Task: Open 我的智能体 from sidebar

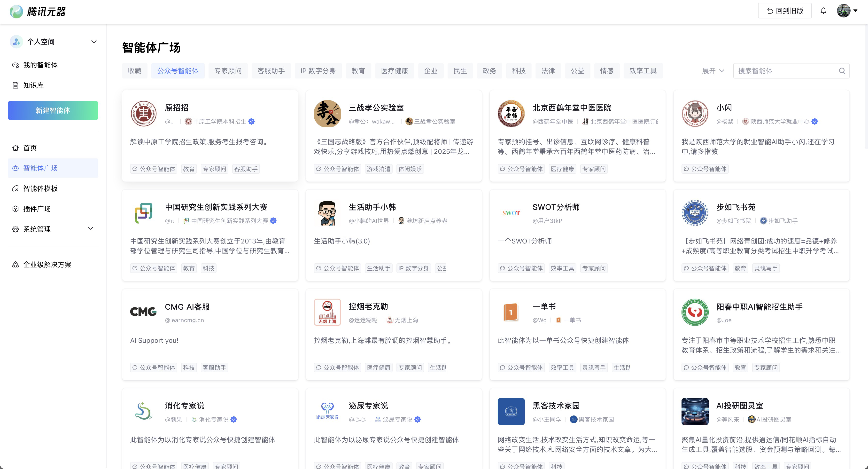Action: pos(40,65)
